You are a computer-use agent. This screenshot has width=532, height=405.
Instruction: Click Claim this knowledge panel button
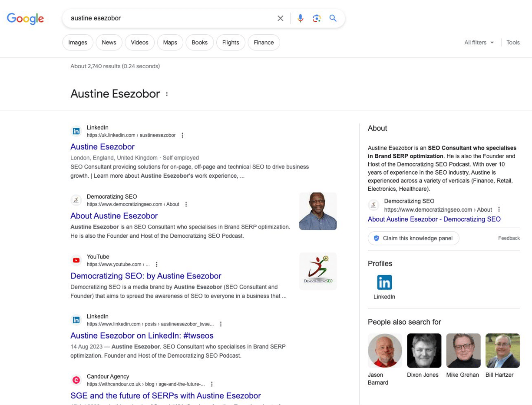pos(413,238)
